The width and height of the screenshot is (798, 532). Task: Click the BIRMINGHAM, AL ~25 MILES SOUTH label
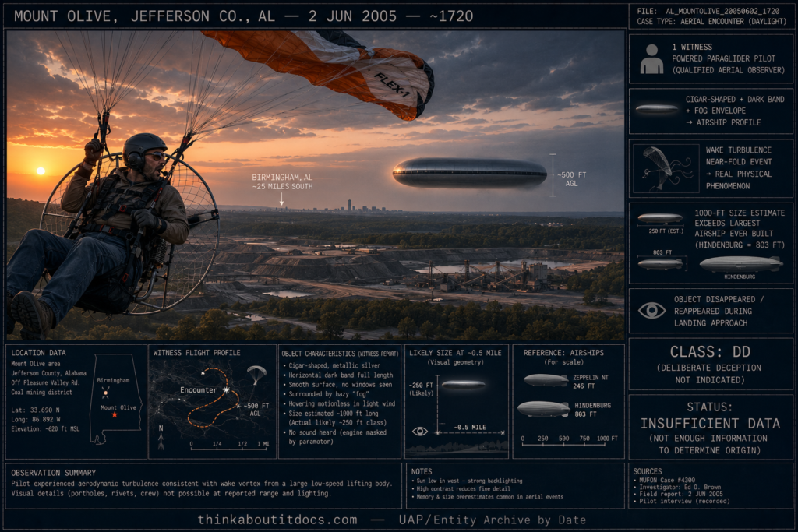click(282, 181)
